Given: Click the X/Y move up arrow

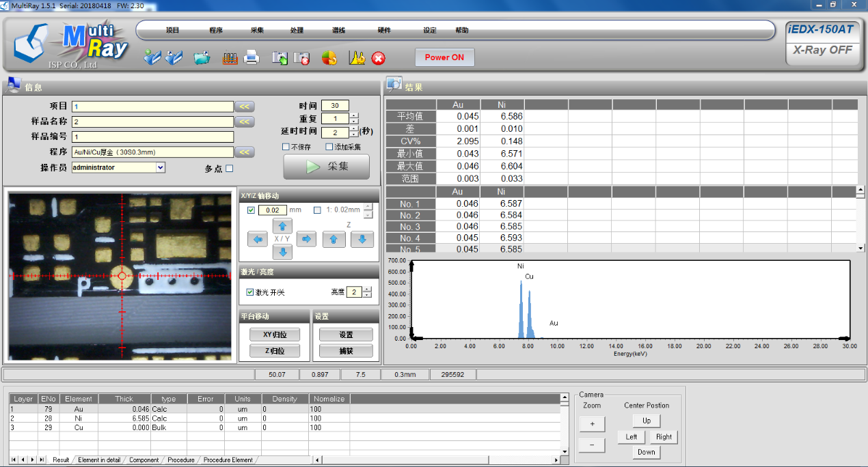Looking at the screenshot, I should pyautogui.click(x=282, y=226).
